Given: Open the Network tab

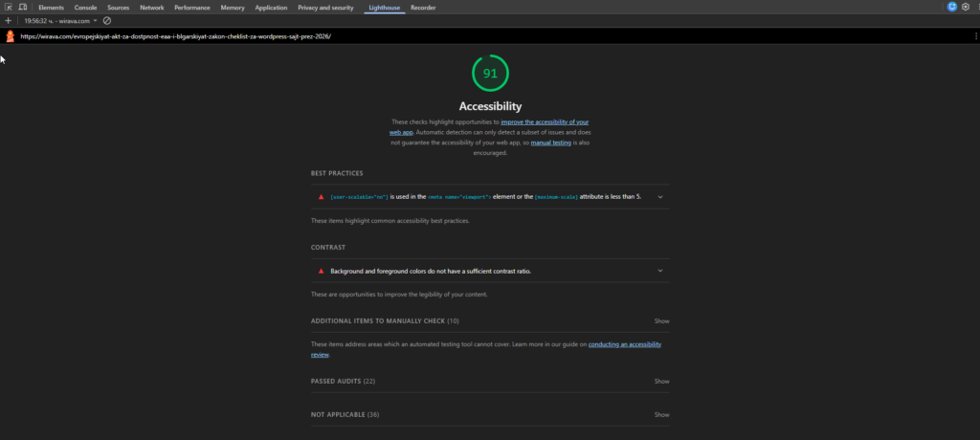Looking at the screenshot, I should 152,8.
